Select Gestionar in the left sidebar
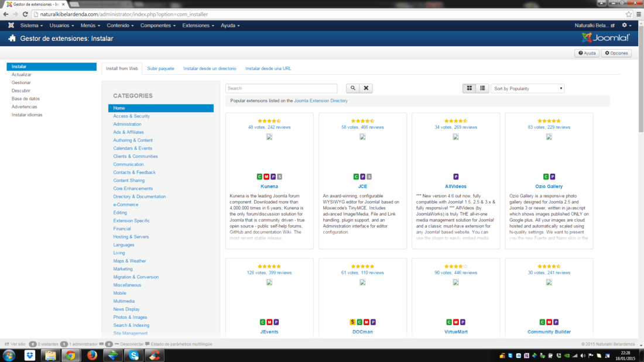 point(21,82)
